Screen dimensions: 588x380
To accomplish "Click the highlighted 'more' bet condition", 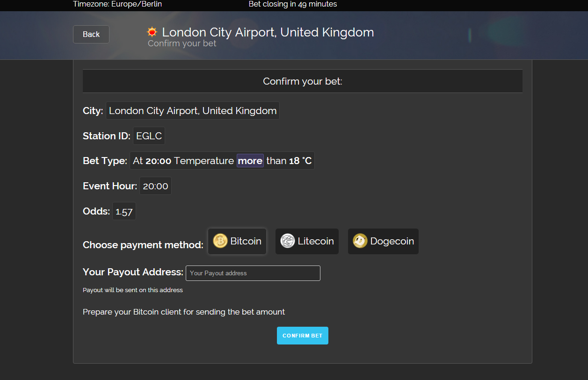I will 250,160.
